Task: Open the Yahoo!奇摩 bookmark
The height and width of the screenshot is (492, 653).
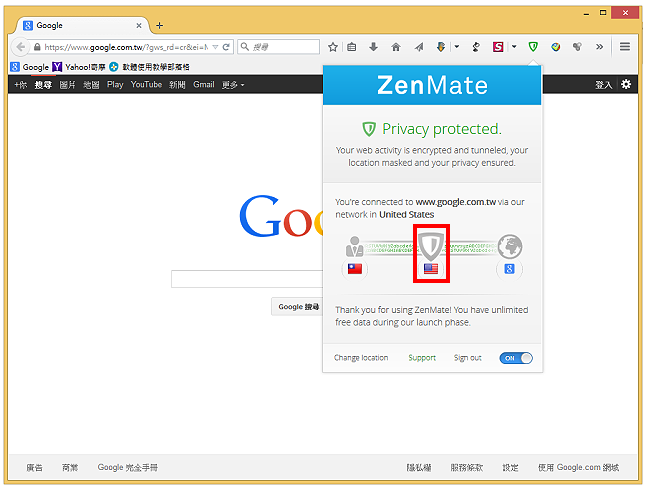Action: [x=79, y=67]
